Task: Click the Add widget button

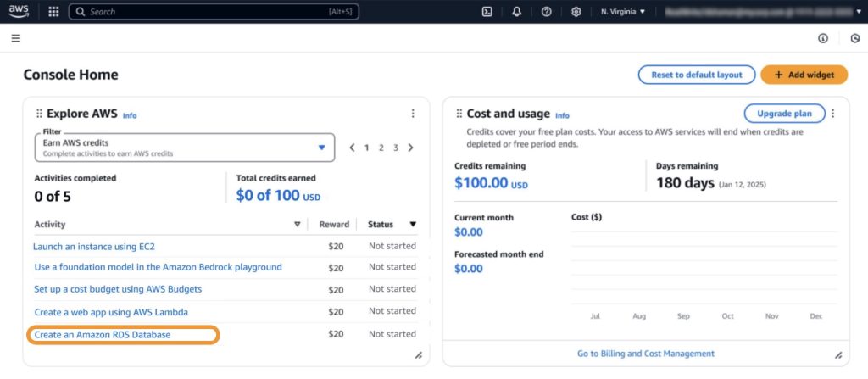Action: click(x=804, y=75)
